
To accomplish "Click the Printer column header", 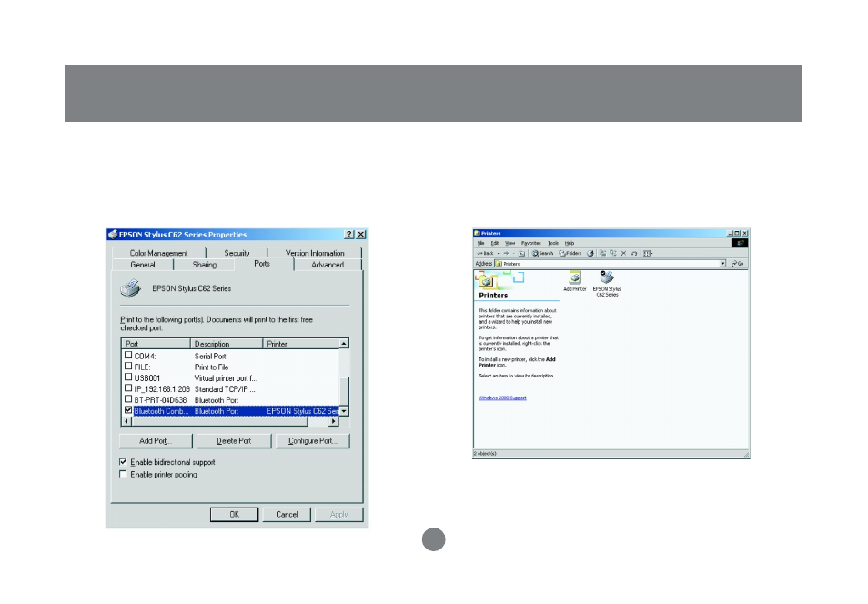I will click(300, 344).
